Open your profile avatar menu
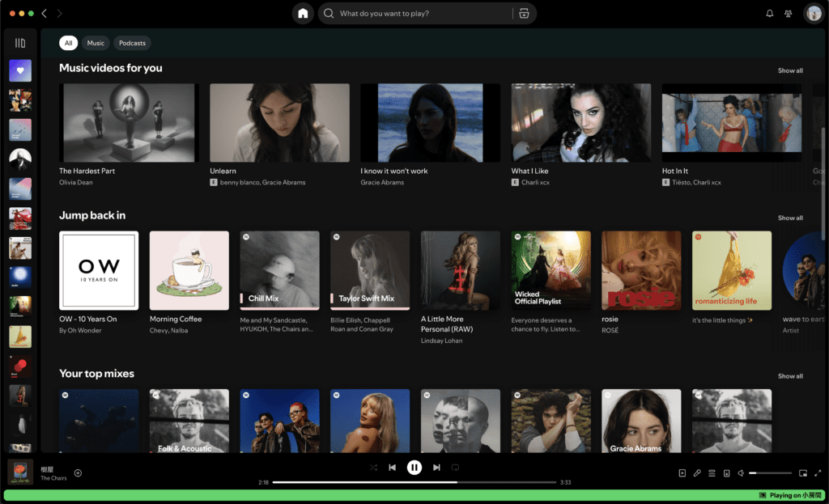829x504 pixels. pos(813,13)
